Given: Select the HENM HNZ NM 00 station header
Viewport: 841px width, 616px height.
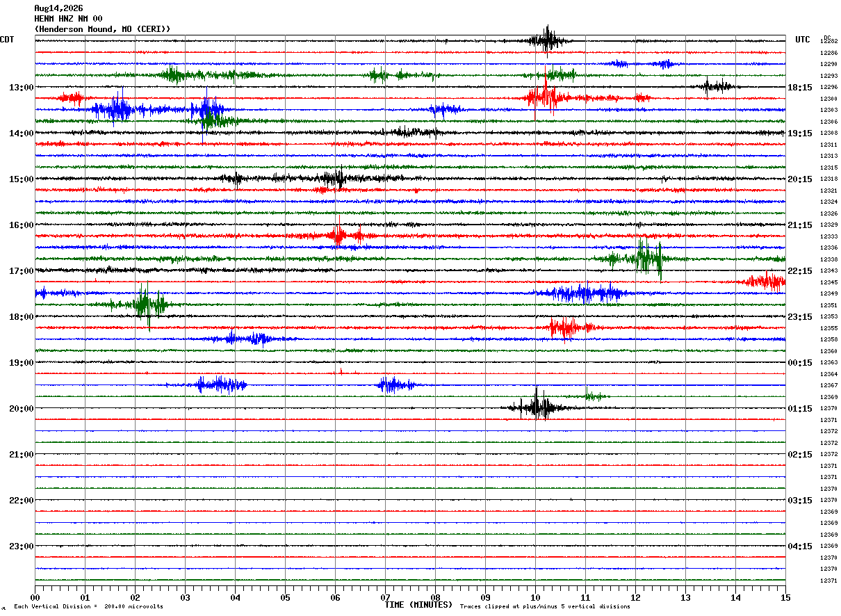Looking at the screenshot, I should 68,19.
